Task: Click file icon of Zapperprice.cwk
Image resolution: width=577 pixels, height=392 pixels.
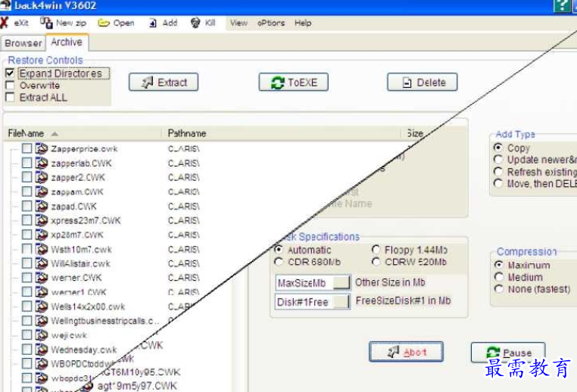Action: [x=42, y=148]
